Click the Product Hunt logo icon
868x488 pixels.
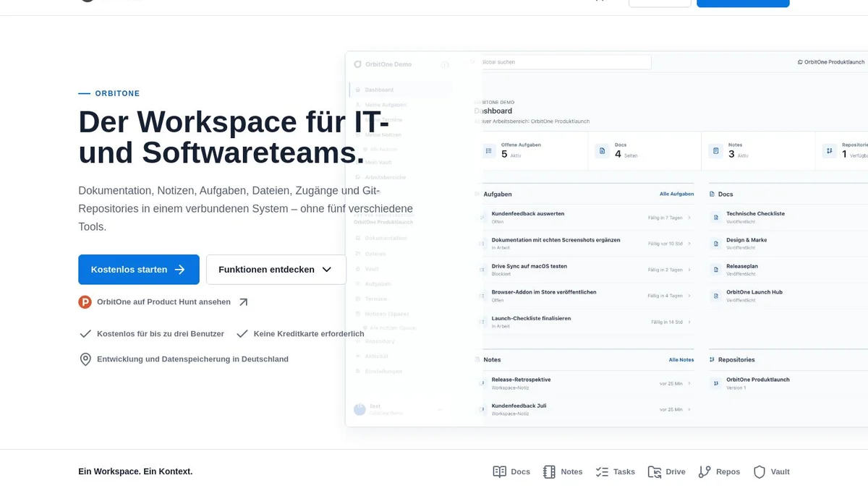point(85,302)
